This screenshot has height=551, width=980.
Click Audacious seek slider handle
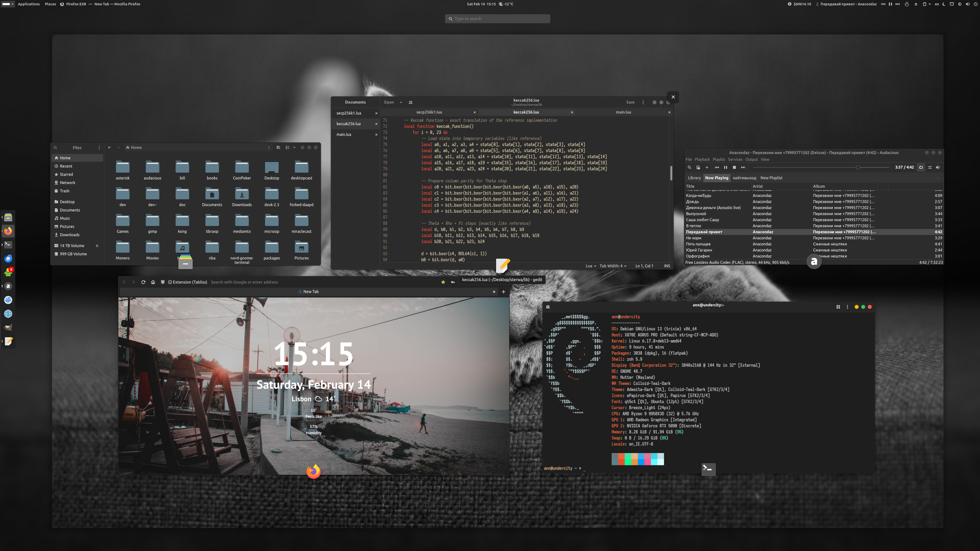pos(858,167)
